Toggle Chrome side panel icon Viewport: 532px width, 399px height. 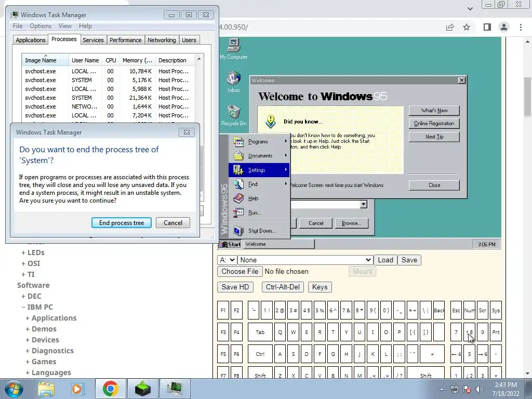pyautogui.click(x=487, y=27)
